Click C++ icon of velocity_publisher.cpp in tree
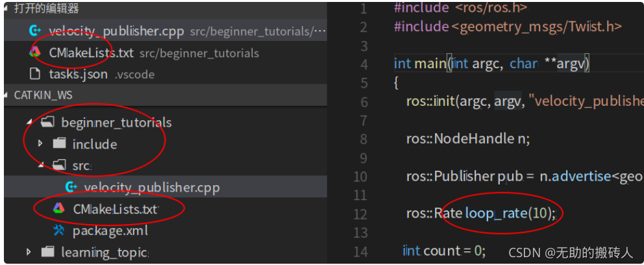 pyautogui.click(x=72, y=187)
